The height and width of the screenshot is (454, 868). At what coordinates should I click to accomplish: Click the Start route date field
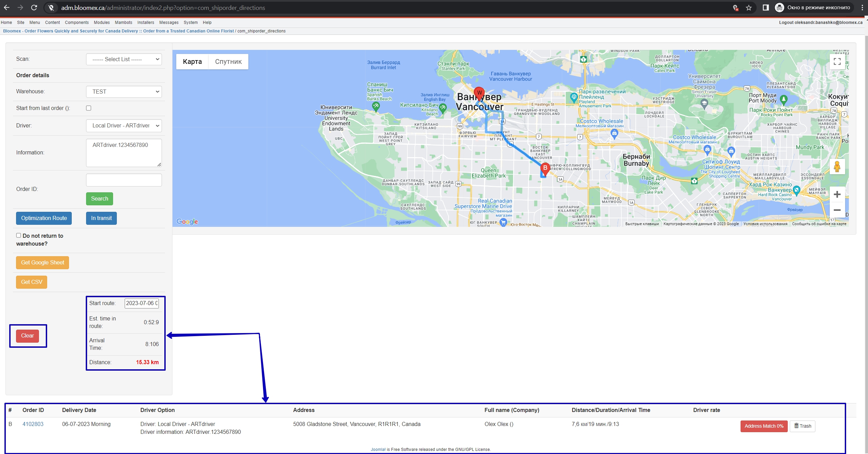pyautogui.click(x=141, y=303)
